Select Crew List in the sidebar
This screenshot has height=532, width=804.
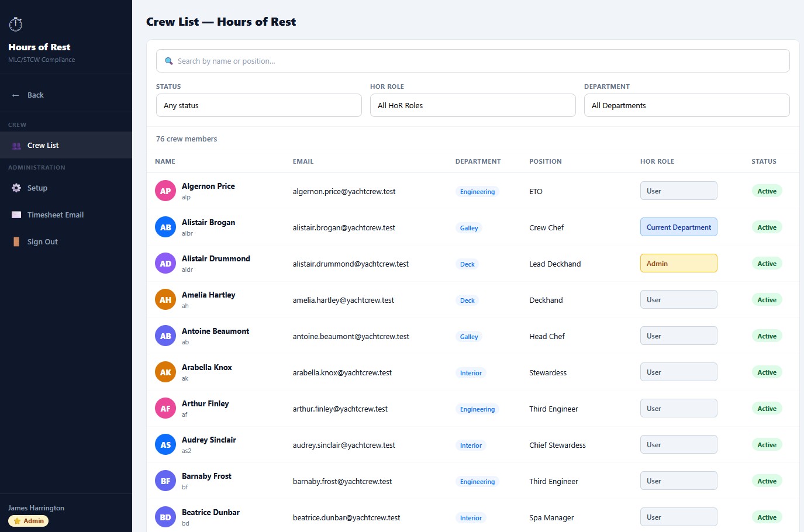click(x=66, y=146)
